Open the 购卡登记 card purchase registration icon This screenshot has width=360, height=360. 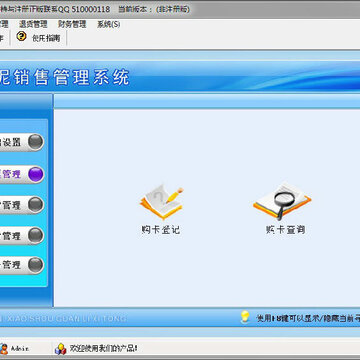coord(161,202)
